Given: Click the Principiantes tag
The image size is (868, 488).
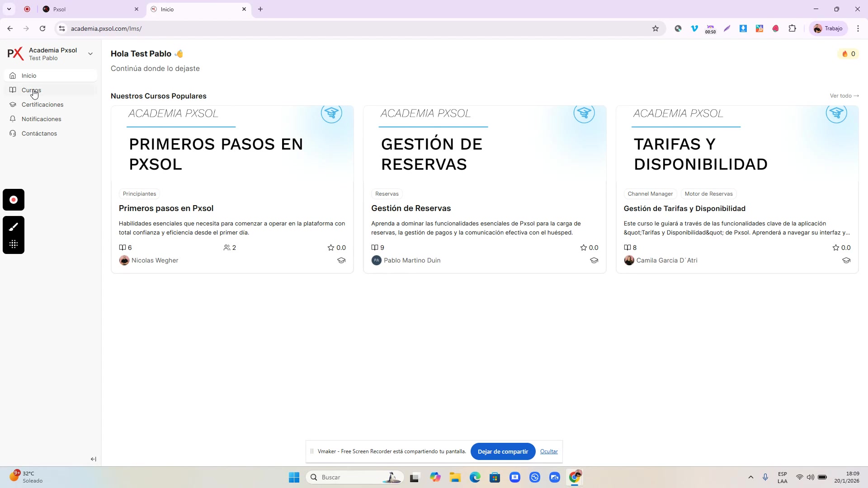Looking at the screenshot, I should (139, 194).
